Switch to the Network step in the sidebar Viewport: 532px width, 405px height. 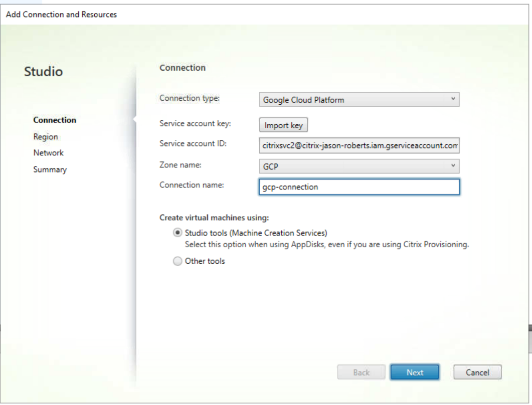pos(49,153)
